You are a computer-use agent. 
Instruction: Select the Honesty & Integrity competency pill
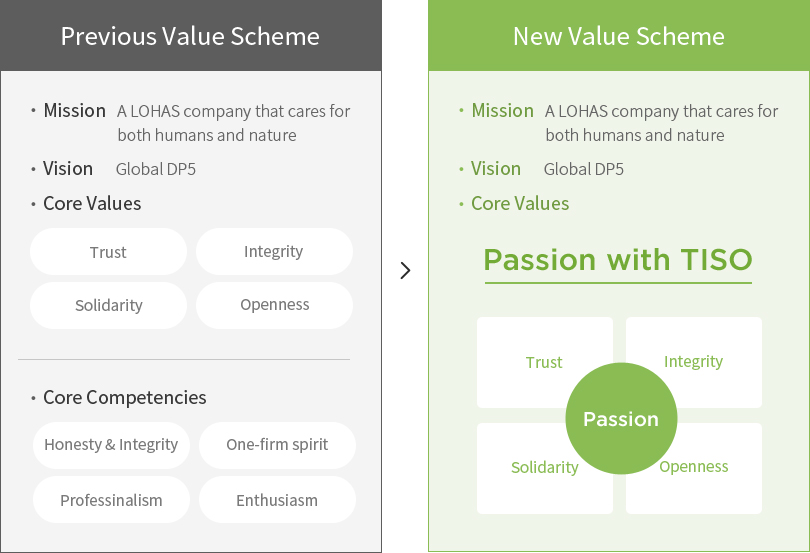[111, 445]
